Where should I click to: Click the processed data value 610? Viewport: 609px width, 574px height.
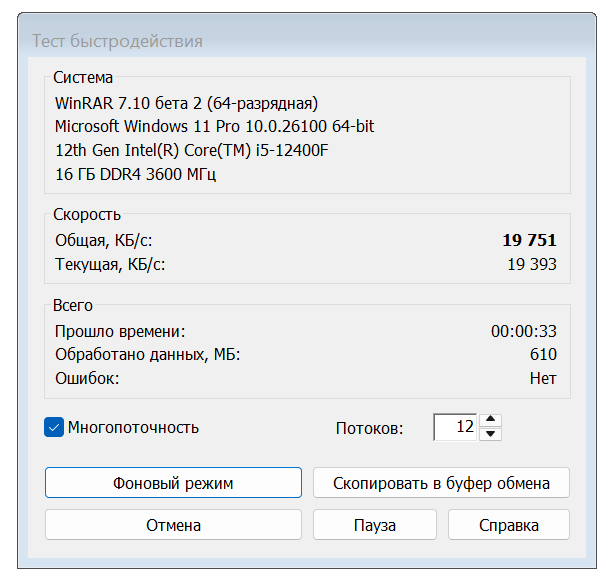coord(543,355)
